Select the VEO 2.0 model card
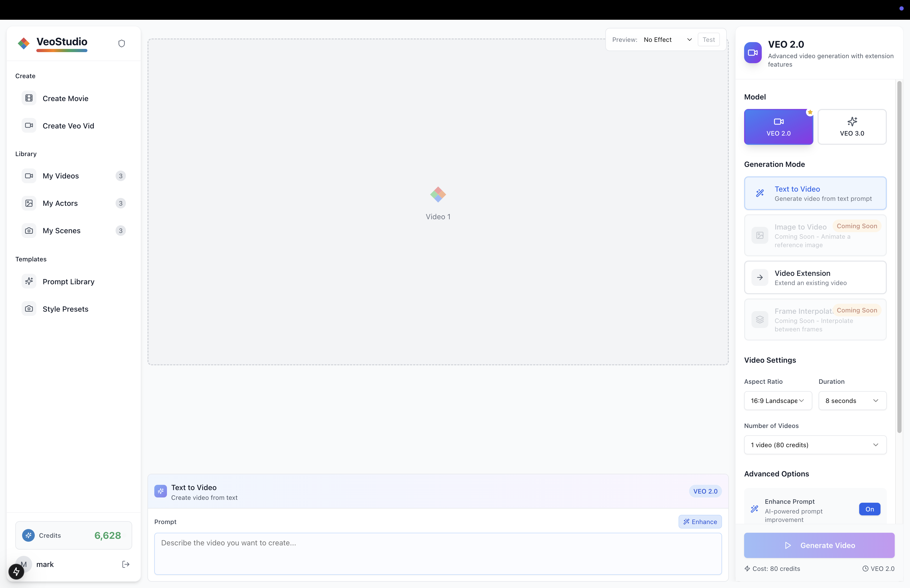910x588 pixels. pyautogui.click(x=778, y=127)
